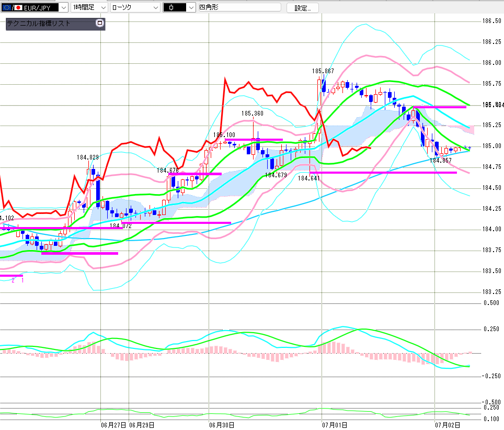Click the 186.00 price axis label
Image resolution: width=504 pixels, height=430 pixels.
click(492, 63)
